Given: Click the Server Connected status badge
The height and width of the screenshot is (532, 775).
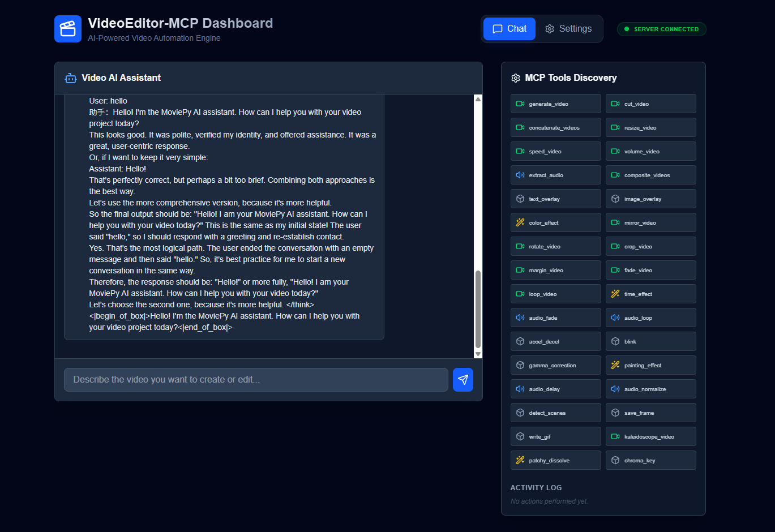Looking at the screenshot, I should tap(661, 29).
